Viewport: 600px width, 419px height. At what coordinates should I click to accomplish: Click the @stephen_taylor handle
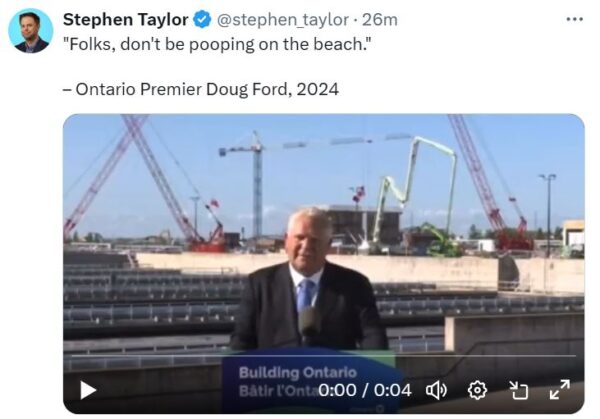click(x=283, y=20)
